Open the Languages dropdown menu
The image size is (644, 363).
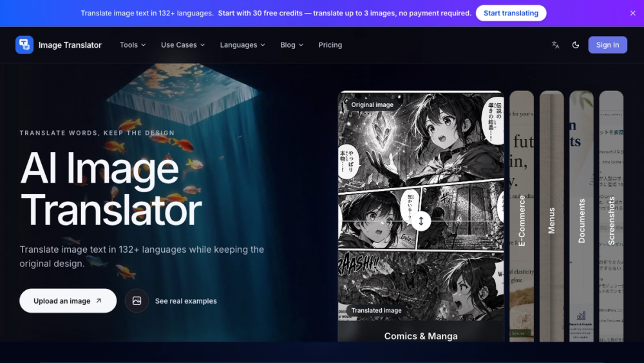point(242,44)
